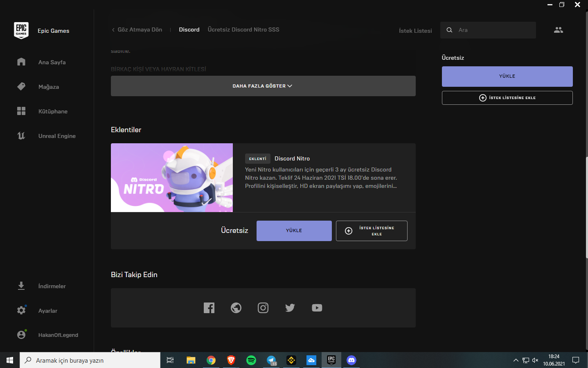Click the Ayarlar gear icon
The image size is (588, 368).
21,310
